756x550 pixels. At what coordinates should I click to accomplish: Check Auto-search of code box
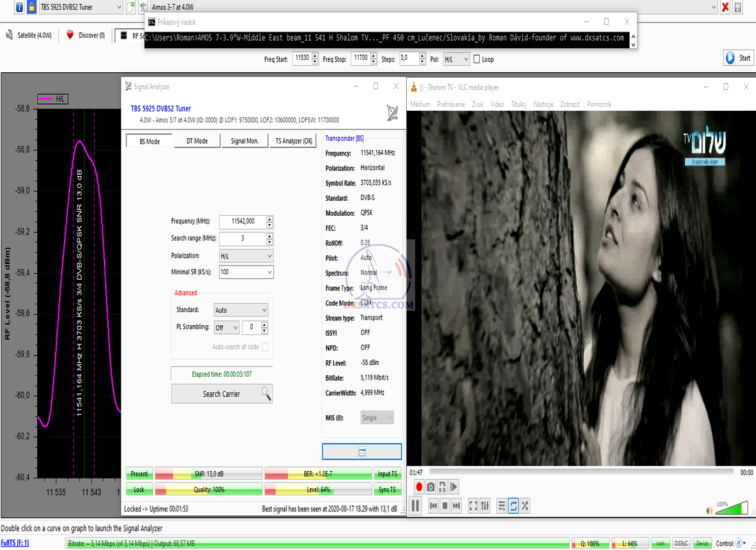pos(265,347)
